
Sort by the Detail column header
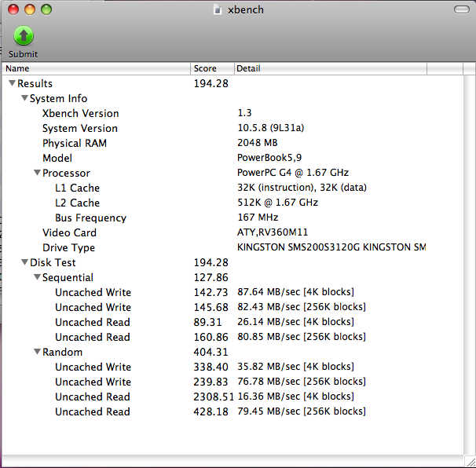pos(331,68)
